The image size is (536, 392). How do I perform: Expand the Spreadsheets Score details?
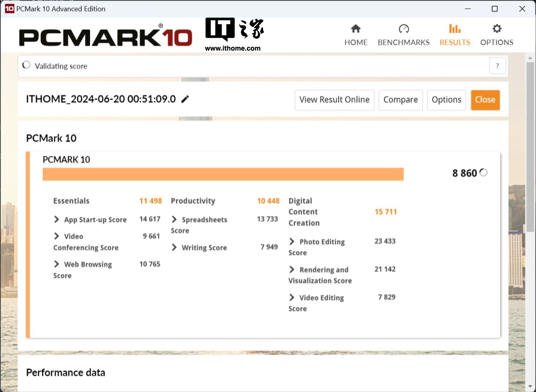(174, 219)
